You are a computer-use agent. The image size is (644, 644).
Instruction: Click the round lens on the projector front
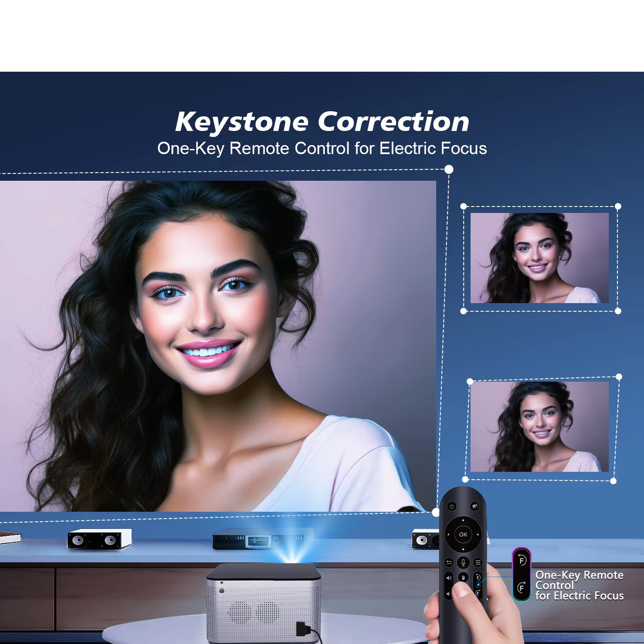pyautogui.click(x=222, y=590)
